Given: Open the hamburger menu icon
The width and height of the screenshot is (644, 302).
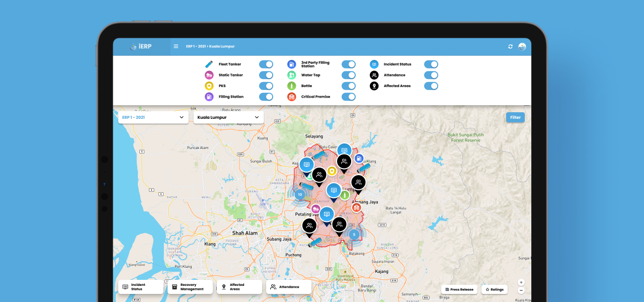Looking at the screenshot, I should pyautogui.click(x=176, y=46).
